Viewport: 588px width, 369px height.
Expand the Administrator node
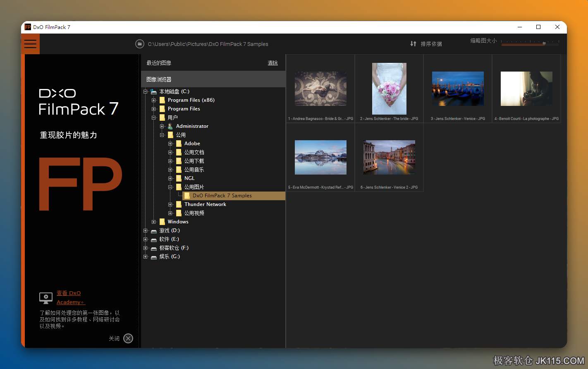[162, 126]
